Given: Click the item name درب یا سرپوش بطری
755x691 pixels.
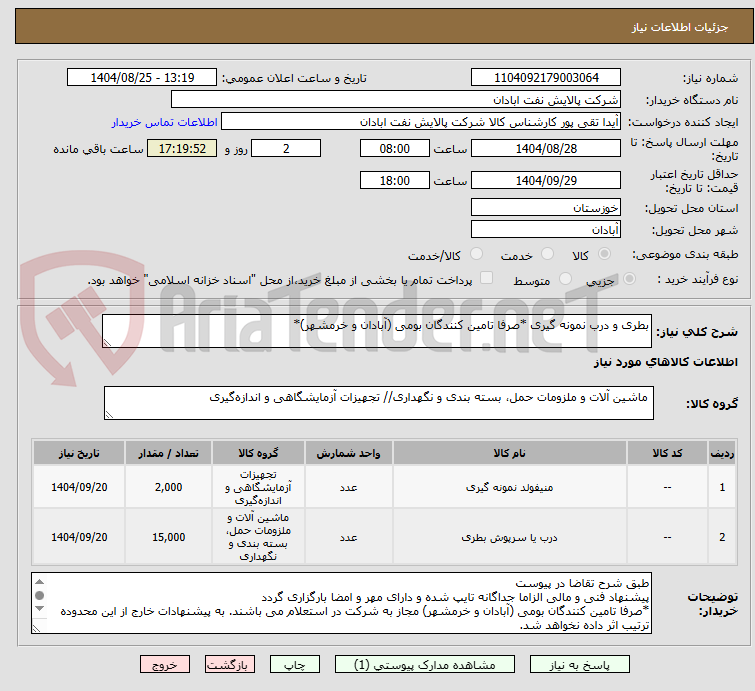Looking at the screenshot, I should point(509,537).
